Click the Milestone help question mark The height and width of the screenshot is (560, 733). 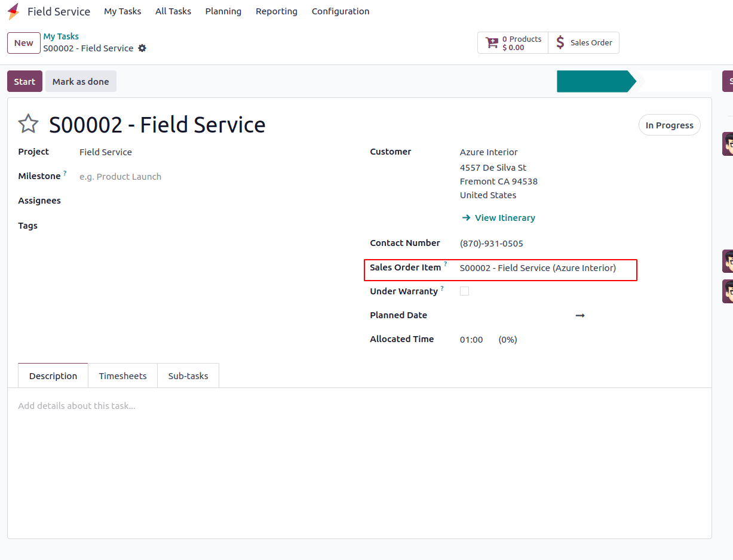point(65,173)
